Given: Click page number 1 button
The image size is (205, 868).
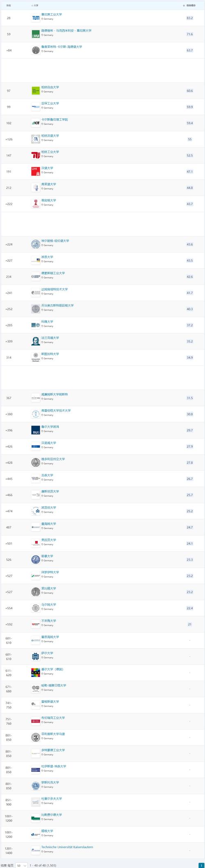Looking at the screenshot, I should [201, 864].
